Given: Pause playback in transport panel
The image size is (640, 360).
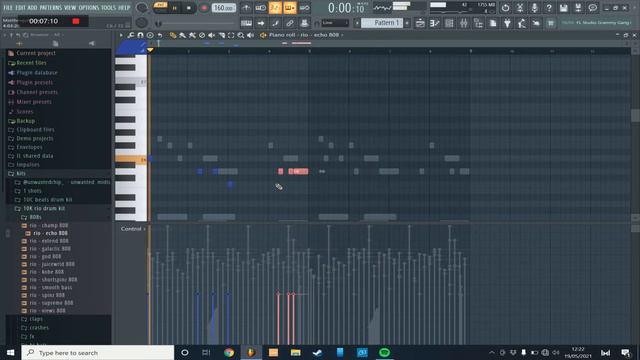Looking at the screenshot, I should coord(174,8).
